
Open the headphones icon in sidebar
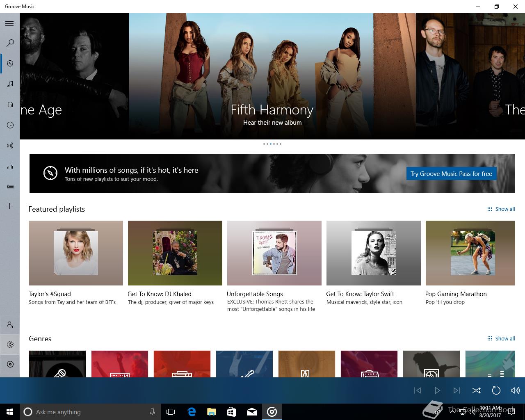coord(10,105)
